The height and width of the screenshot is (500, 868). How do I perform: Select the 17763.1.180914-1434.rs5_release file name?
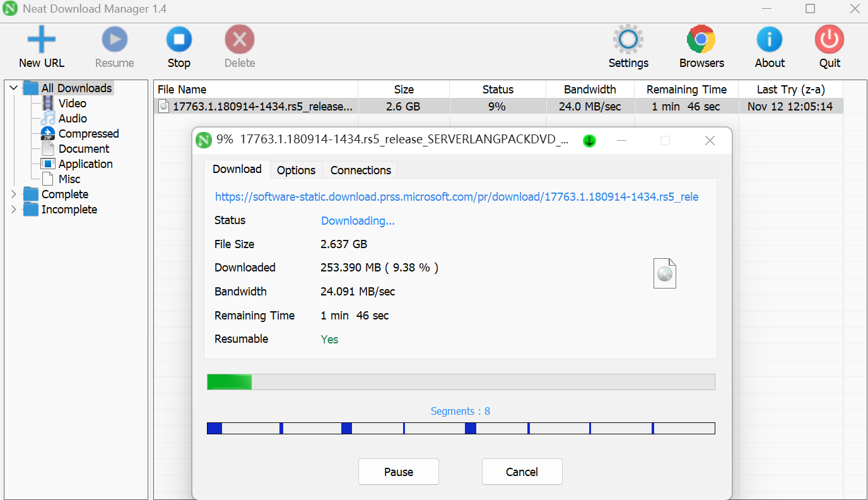[262, 107]
